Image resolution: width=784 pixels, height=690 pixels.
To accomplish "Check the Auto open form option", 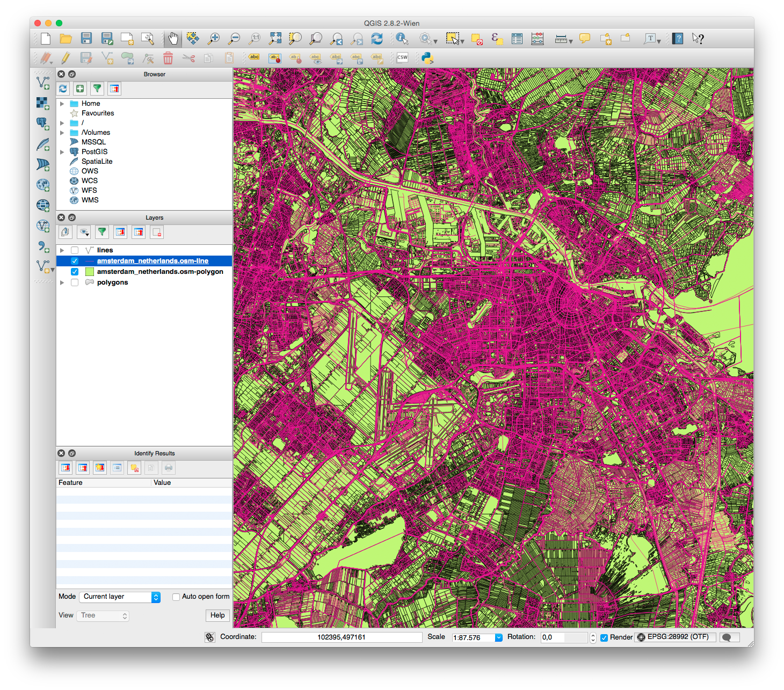I will 176,597.
